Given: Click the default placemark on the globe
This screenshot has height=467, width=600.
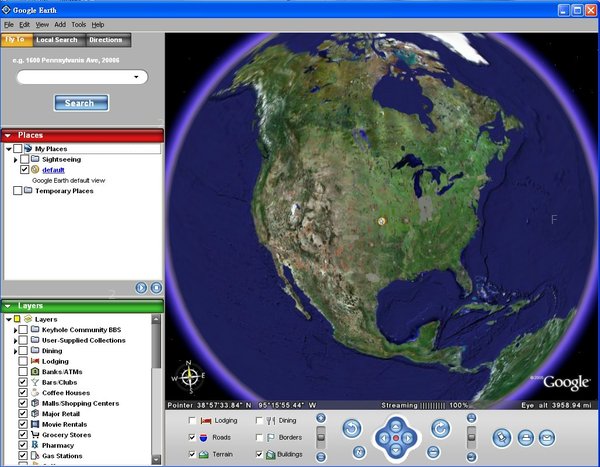Looking at the screenshot, I should [x=381, y=221].
